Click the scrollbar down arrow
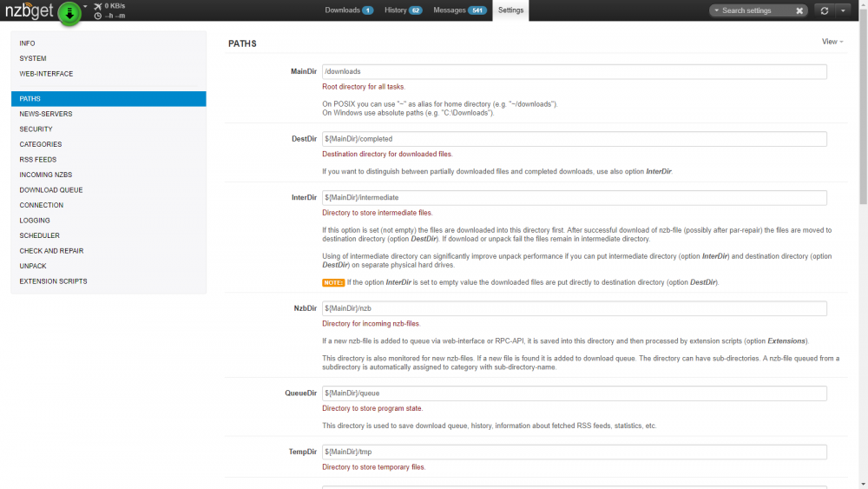The width and height of the screenshot is (868, 489). point(863,485)
